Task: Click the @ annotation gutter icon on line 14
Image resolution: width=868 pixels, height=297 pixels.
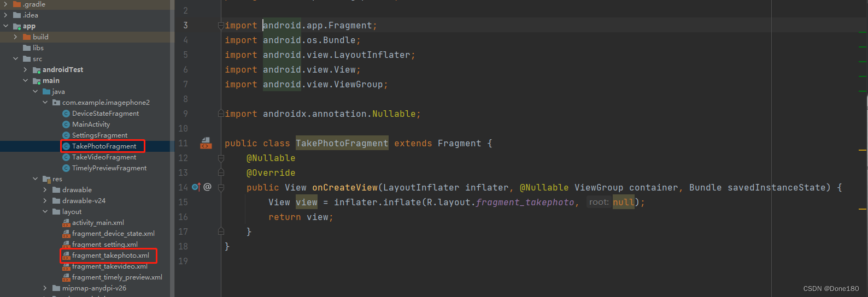Action: (x=207, y=187)
